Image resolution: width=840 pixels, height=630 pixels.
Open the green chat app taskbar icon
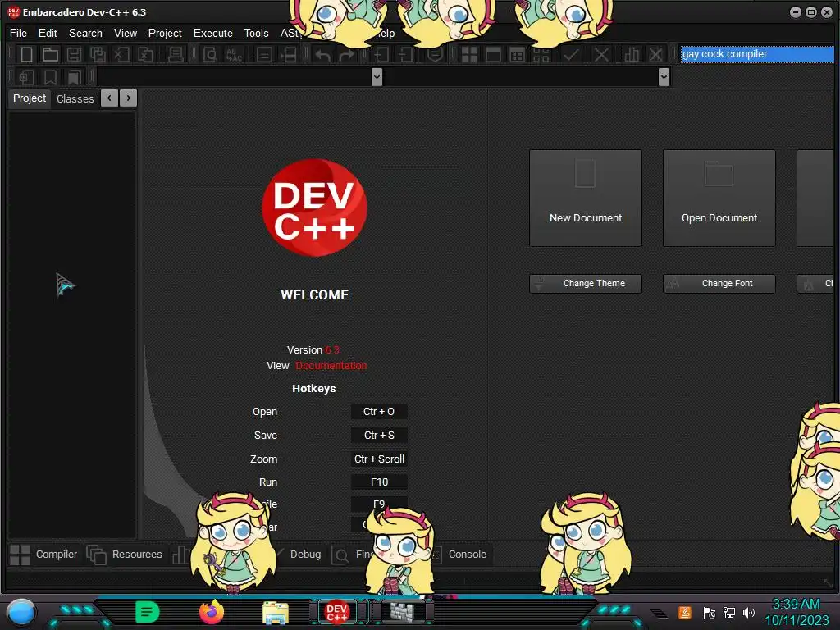148,612
